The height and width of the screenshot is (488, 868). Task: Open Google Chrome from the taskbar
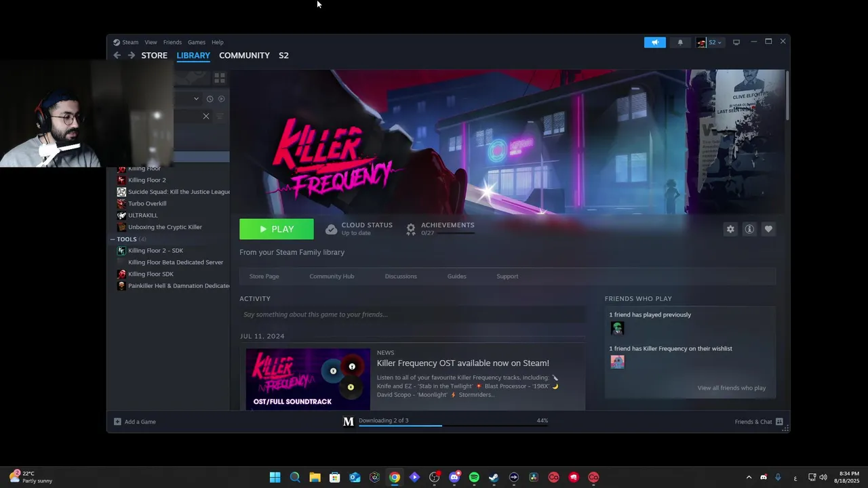(394, 477)
